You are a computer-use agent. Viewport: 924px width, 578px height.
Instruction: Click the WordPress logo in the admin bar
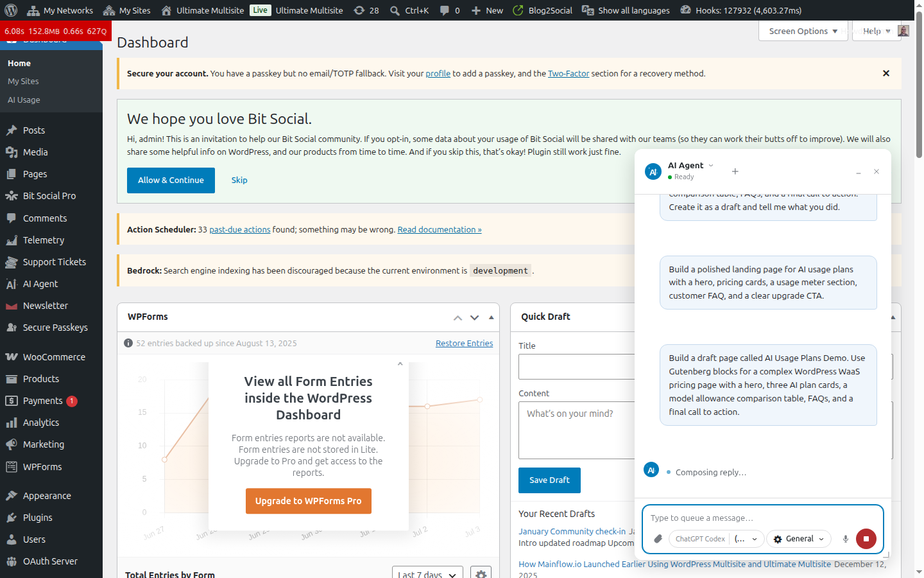(11, 10)
